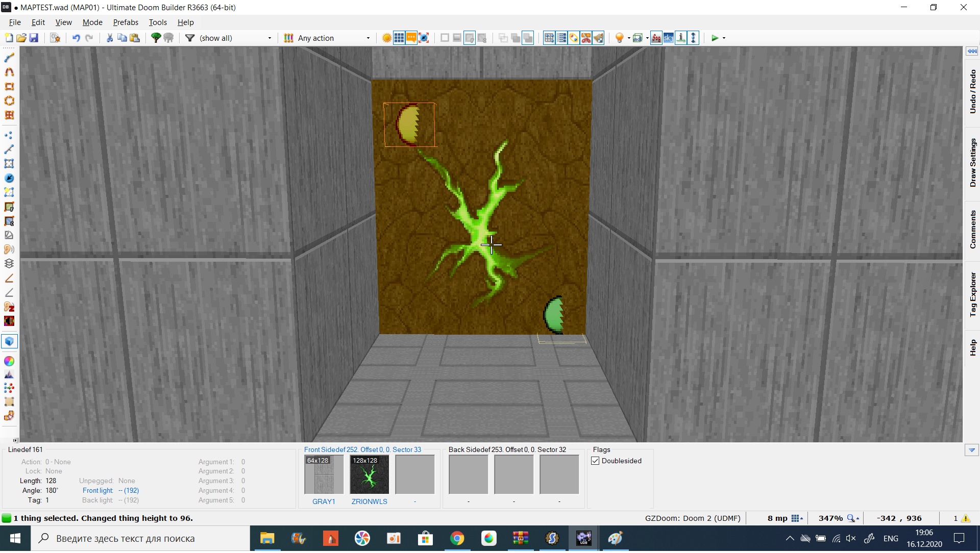Switch to Sectors mode
Image resolution: width=980 pixels, height=553 pixels.
pos(9,164)
